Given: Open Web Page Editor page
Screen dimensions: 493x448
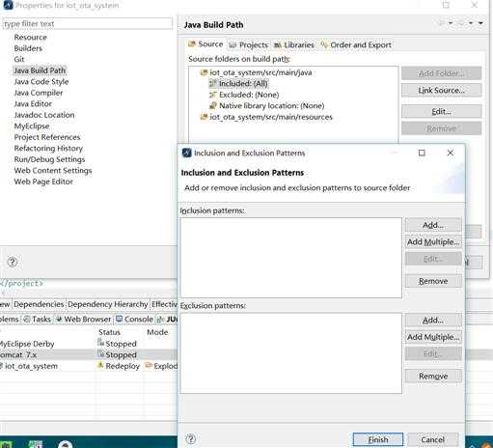Looking at the screenshot, I should coord(43,182).
